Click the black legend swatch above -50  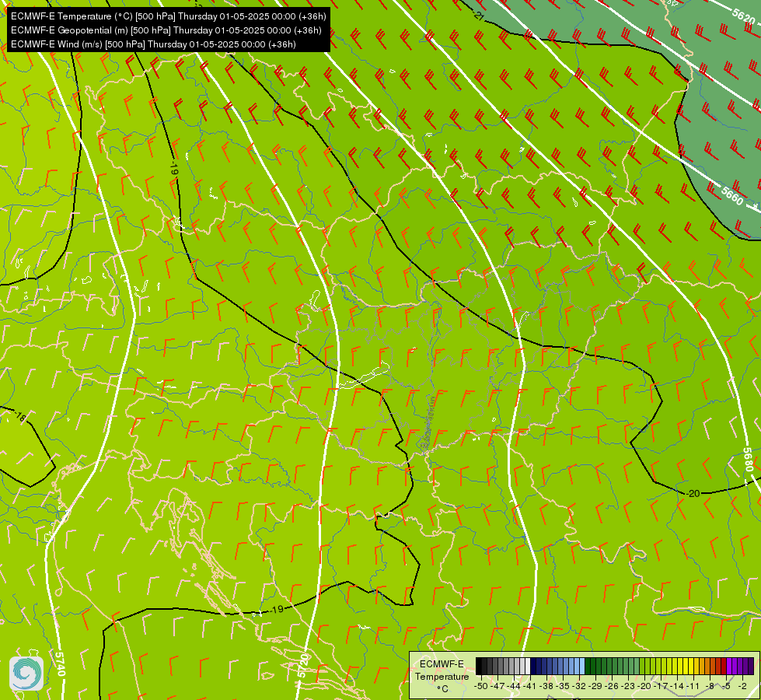(479, 666)
